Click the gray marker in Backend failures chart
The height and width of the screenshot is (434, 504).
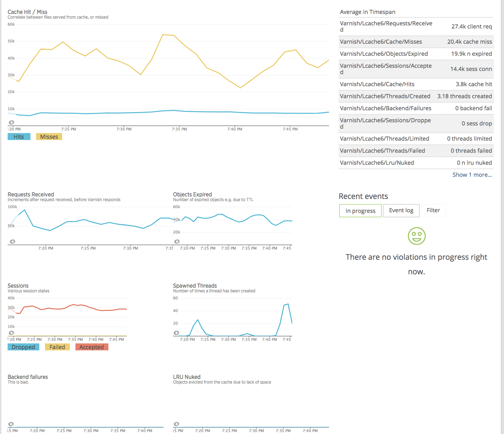pyautogui.click(x=11, y=424)
